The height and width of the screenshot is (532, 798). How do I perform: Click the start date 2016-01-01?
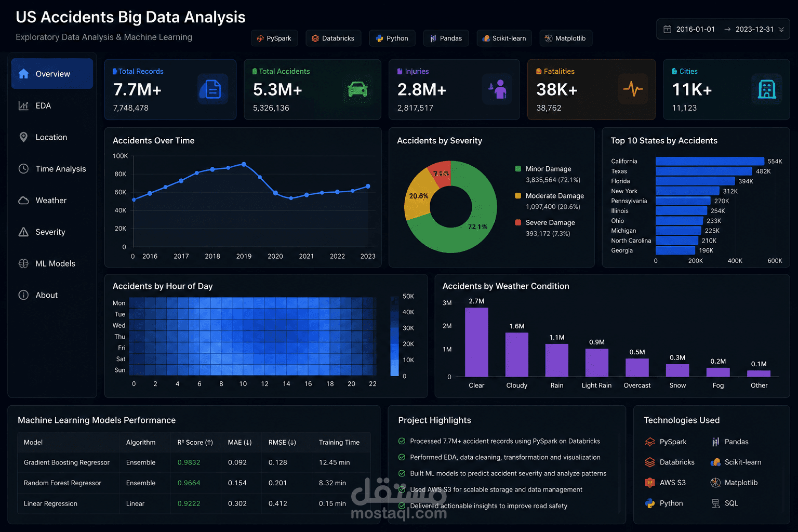pyautogui.click(x=696, y=29)
